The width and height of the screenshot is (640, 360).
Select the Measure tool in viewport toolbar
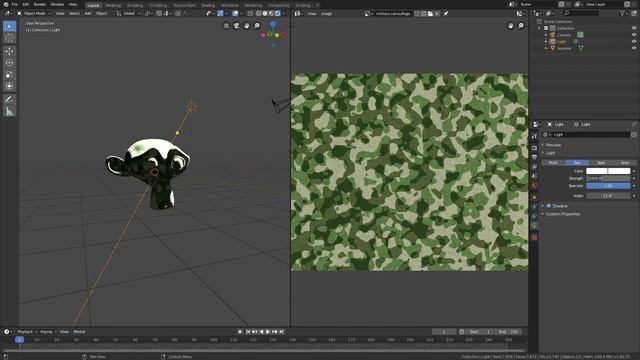coord(9,111)
